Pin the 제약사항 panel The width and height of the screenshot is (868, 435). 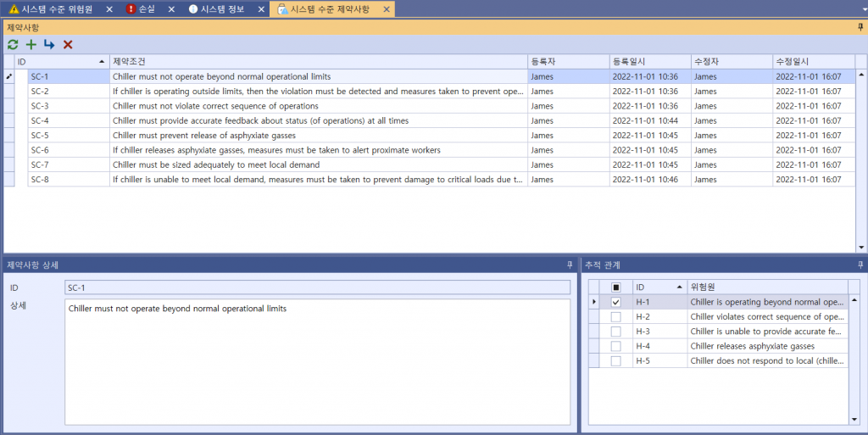pyautogui.click(x=860, y=28)
